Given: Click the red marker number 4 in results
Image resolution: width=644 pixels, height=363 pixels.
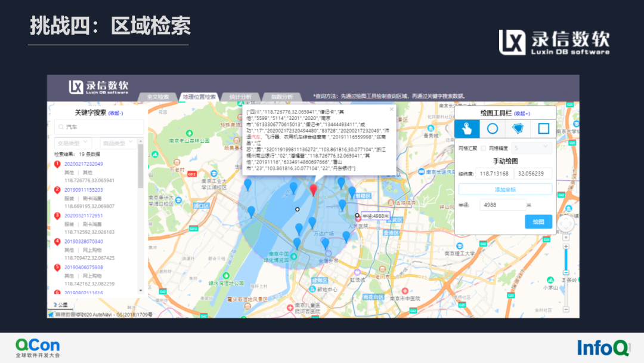Looking at the screenshot, I should pyautogui.click(x=57, y=242).
